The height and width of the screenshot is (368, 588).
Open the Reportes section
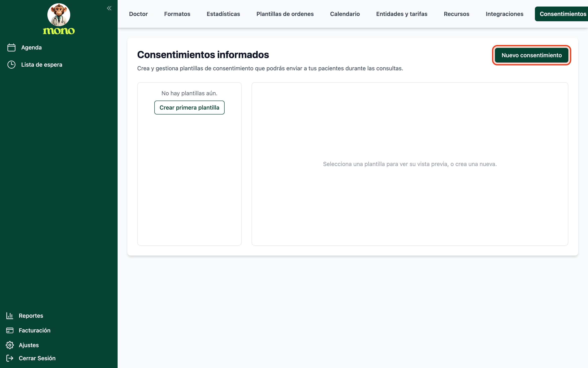coord(31,316)
